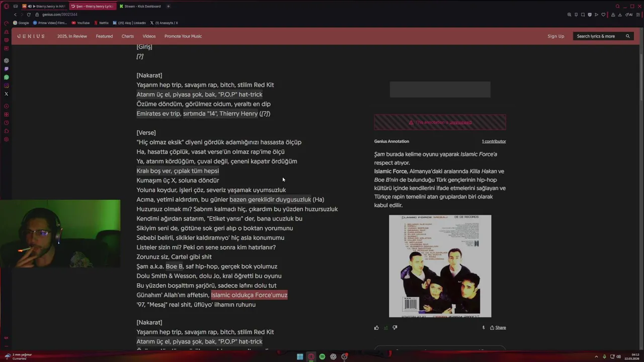Click the GENIUS logo

tap(31, 36)
